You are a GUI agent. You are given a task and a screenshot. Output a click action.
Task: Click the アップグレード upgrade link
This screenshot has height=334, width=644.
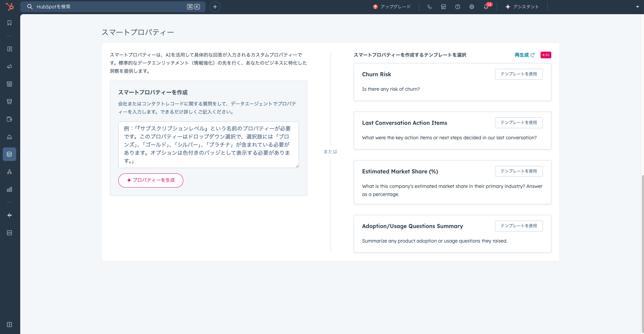(392, 7)
